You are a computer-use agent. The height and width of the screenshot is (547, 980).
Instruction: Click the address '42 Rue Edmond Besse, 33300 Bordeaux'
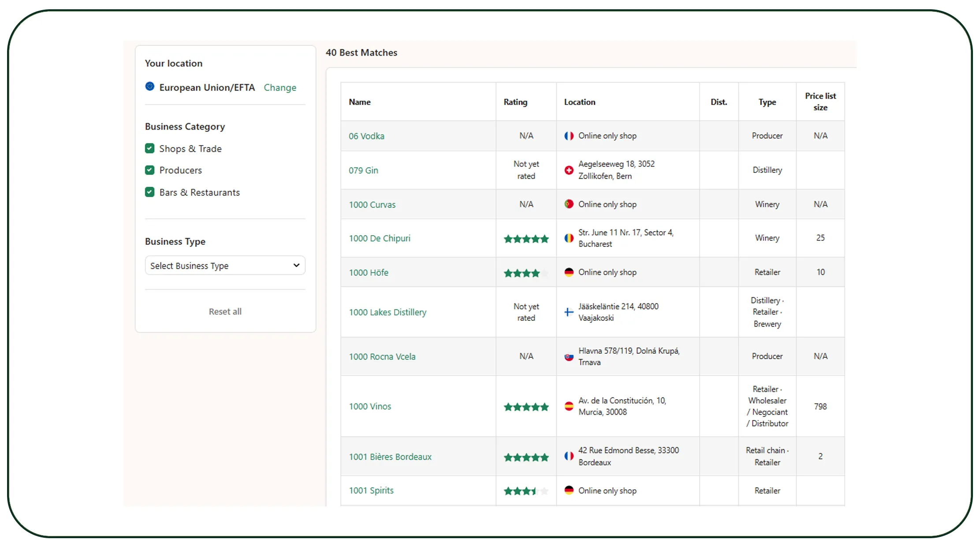click(629, 456)
